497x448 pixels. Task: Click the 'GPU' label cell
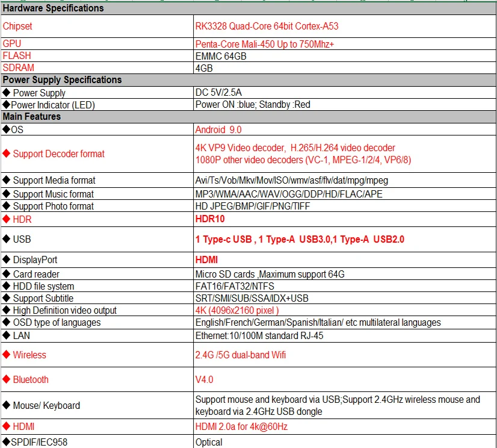click(97, 43)
